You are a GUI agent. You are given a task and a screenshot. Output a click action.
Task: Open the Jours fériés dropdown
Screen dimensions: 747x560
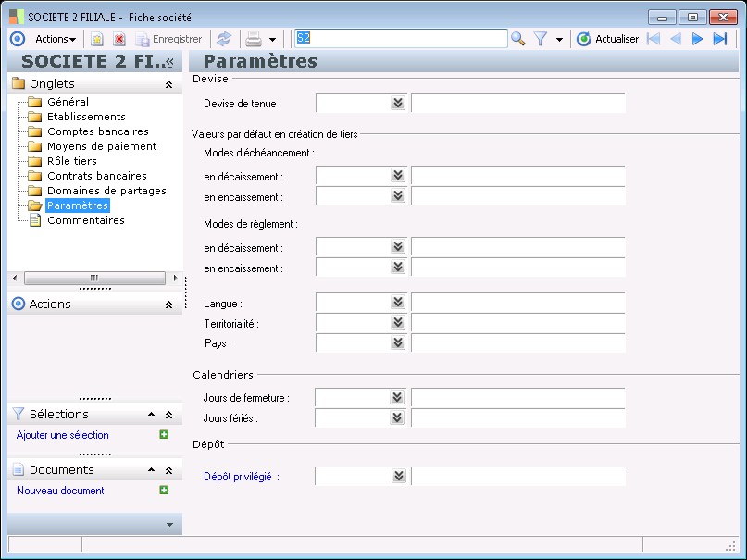[x=397, y=418]
